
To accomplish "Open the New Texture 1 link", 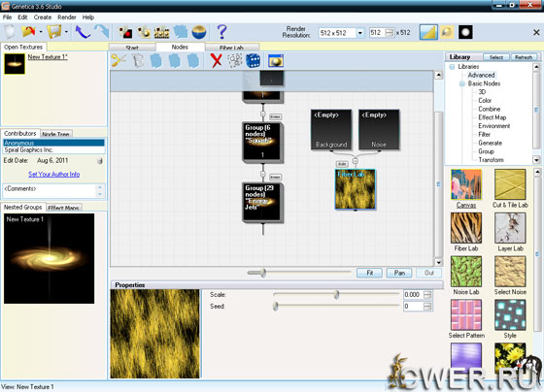I will click(48, 57).
